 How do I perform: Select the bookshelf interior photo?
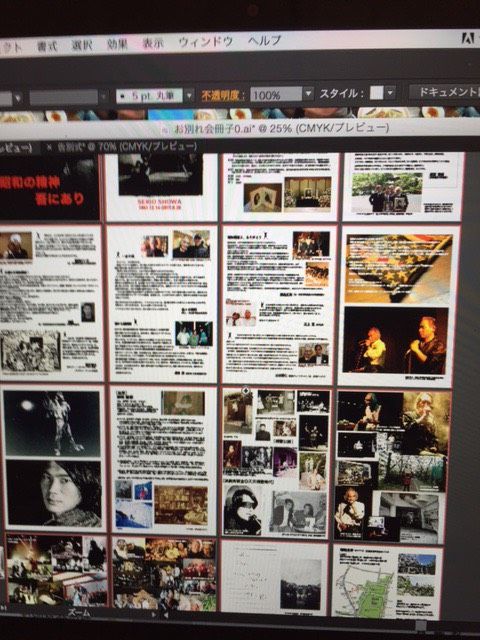pyautogui.click(x=181, y=505)
